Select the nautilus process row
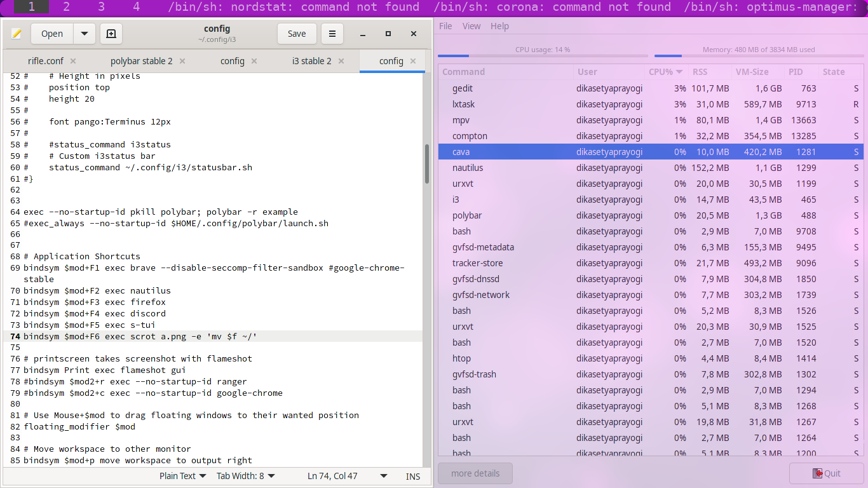Screen dimensions: 868x488 (x=651, y=168)
